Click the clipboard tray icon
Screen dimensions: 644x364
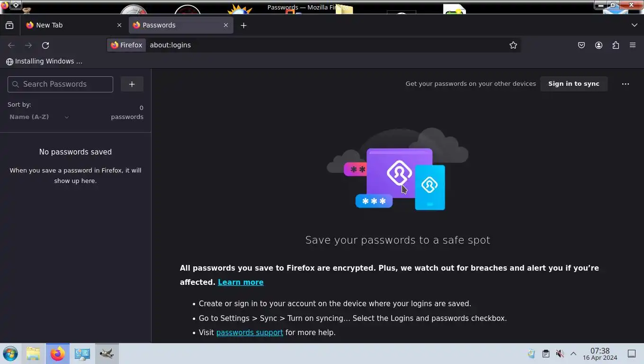pos(546,354)
